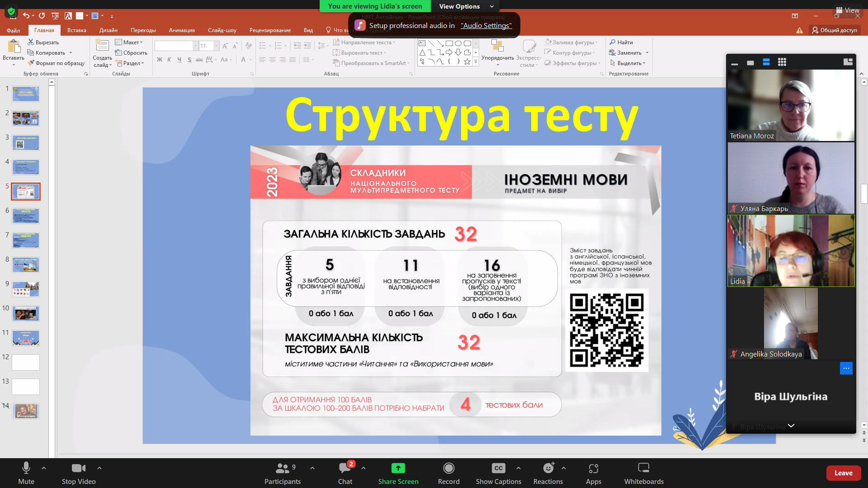Click more options on Віра Шульгіна tile
The width and height of the screenshot is (868, 488).
click(x=846, y=368)
